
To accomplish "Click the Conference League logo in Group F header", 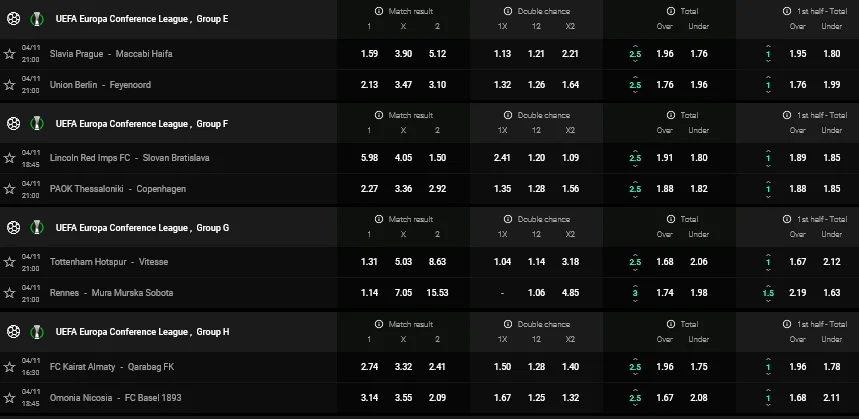I will point(35,123).
